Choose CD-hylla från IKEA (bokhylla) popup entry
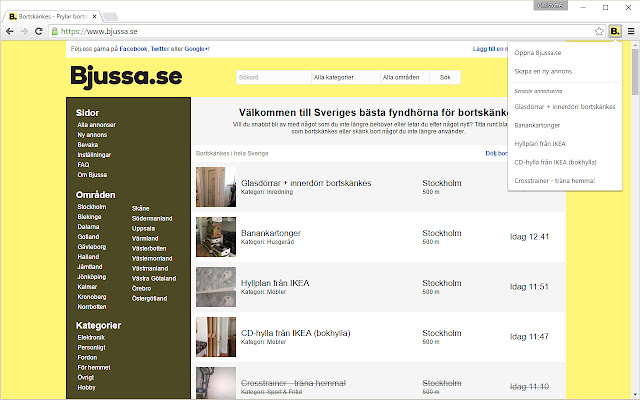 555,162
